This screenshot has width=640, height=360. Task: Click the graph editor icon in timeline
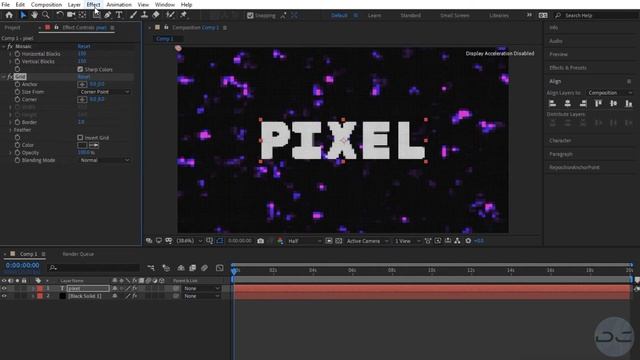tap(220, 268)
